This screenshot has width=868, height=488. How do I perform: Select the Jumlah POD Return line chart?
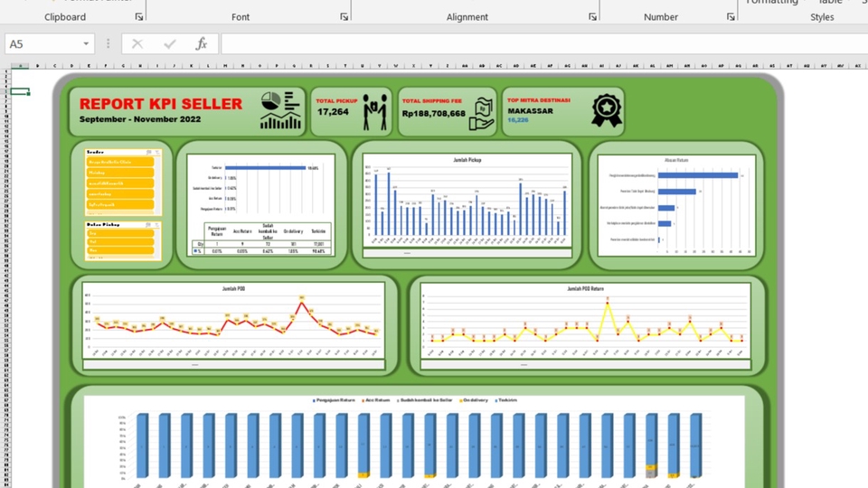(585, 321)
